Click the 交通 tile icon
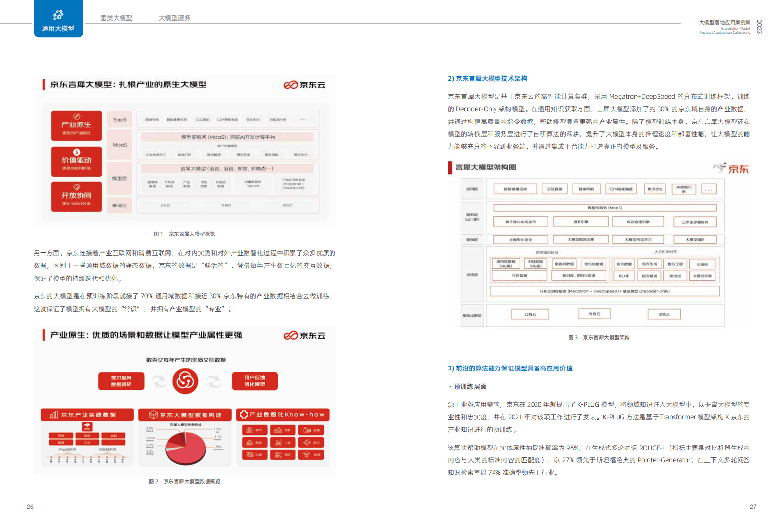Viewport: 784px width, 532px height. click(x=250, y=454)
